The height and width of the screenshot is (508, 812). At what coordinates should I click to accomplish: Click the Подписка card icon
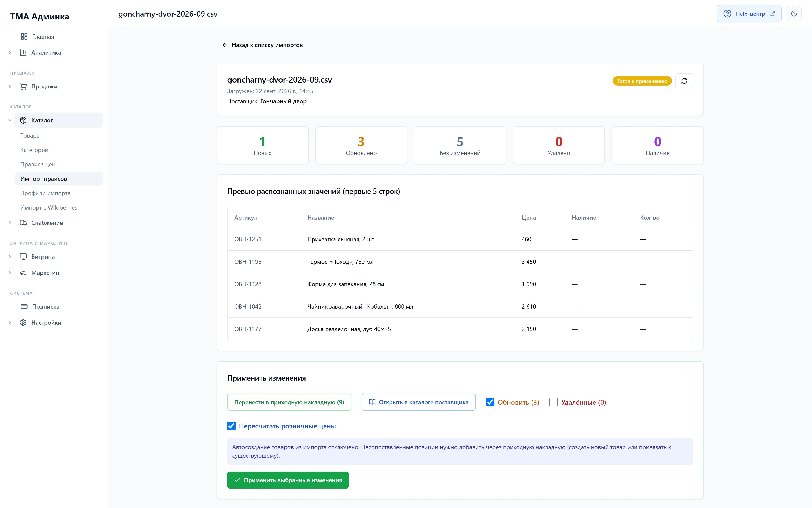point(24,306)
